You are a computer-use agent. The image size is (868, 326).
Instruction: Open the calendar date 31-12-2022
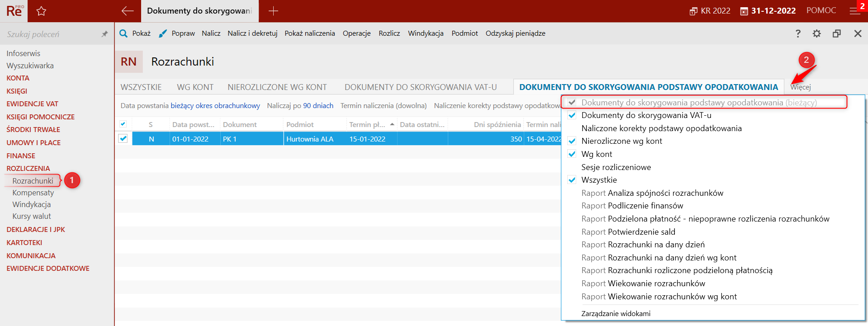tap(768, 11)
